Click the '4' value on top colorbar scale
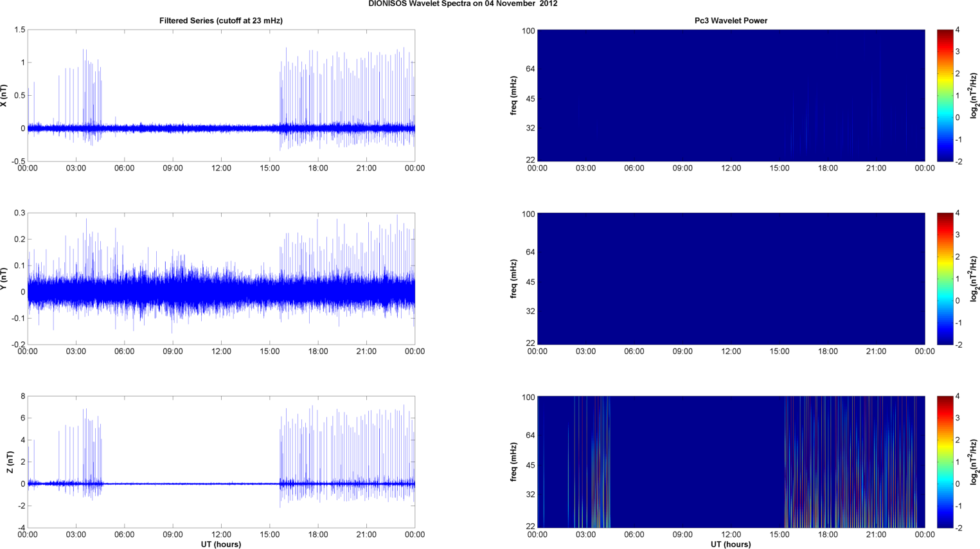The width and height of the screenshot is (980, 549). [x=958, y=30]
